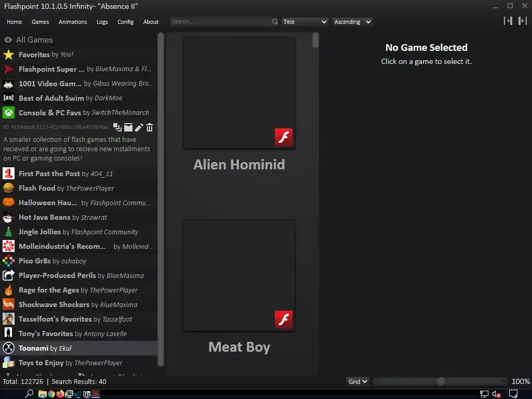
Task: Click the Total: 122726 status text
Action: [23, 382]
